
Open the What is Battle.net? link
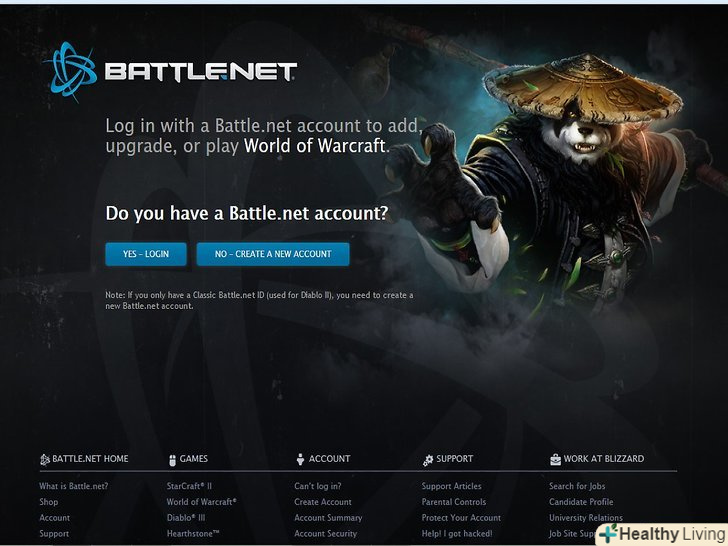click(x=74, y=486)
